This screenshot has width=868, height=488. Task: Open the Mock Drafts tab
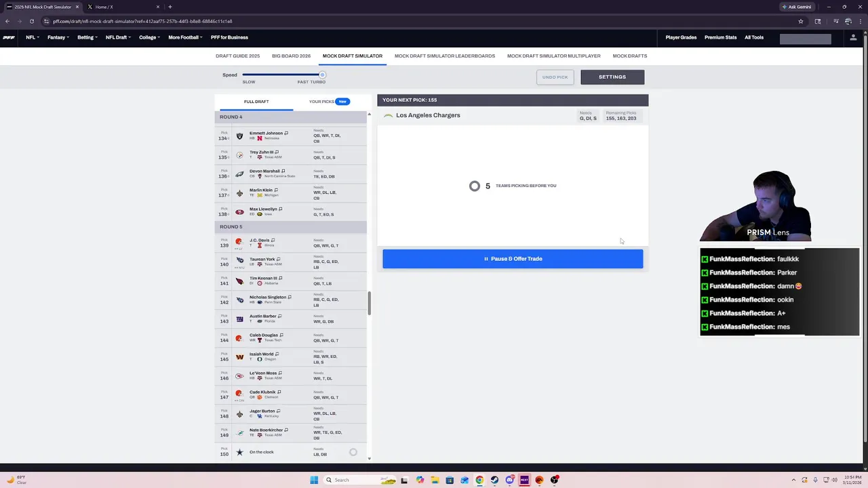point(630,56)
